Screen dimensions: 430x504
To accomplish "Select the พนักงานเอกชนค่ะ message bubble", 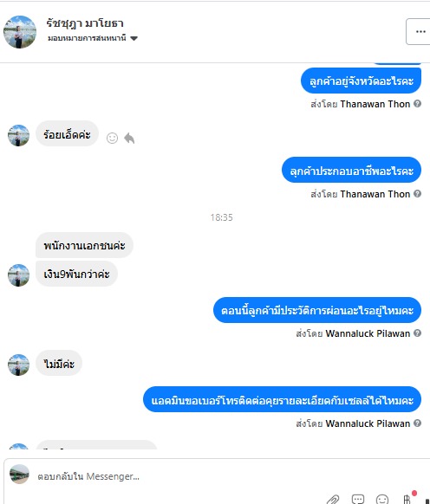I will click(x=84, y=245).
